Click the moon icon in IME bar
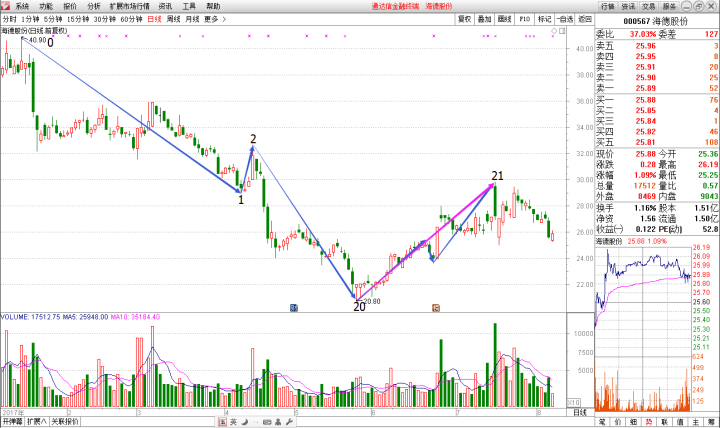 coord(245,422)
